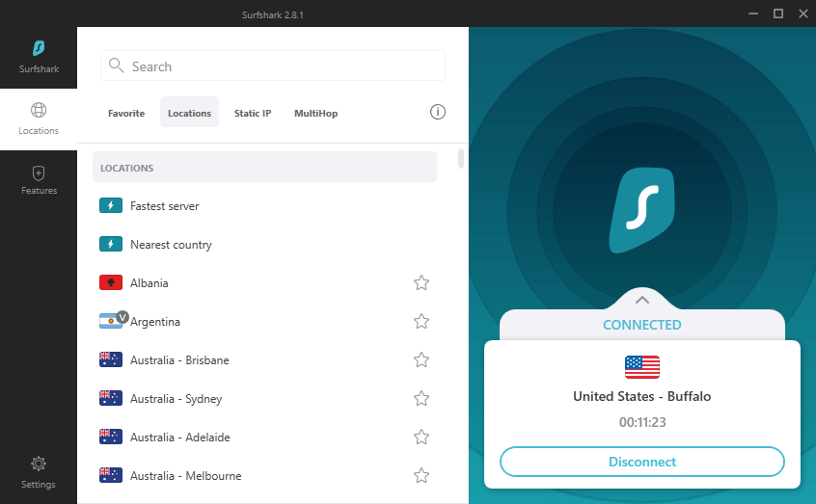Favorite Argentina with its star
The height and width of the screenshot is (504, 816).
click(x=422, y=322)
